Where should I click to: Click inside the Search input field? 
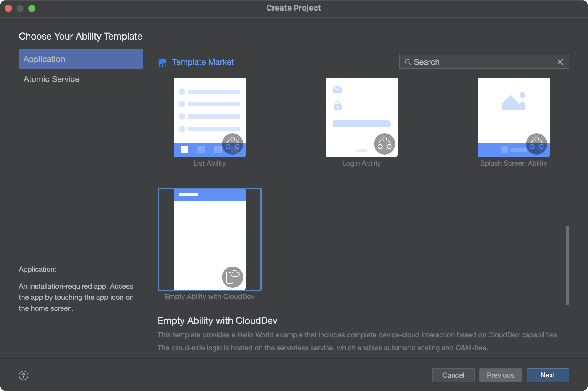484,62
